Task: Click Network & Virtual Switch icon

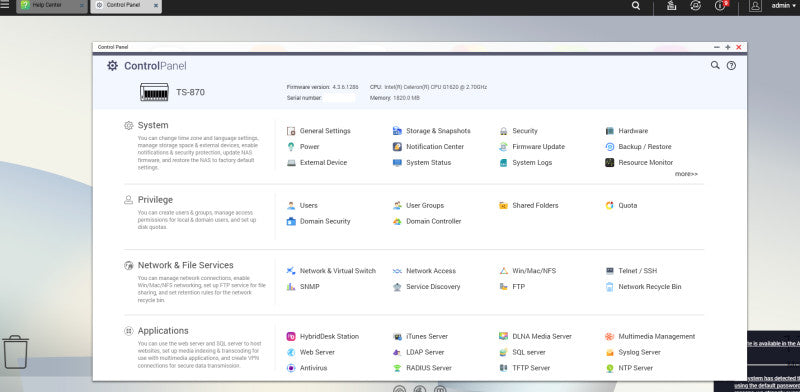Action: tap(291, 271)
